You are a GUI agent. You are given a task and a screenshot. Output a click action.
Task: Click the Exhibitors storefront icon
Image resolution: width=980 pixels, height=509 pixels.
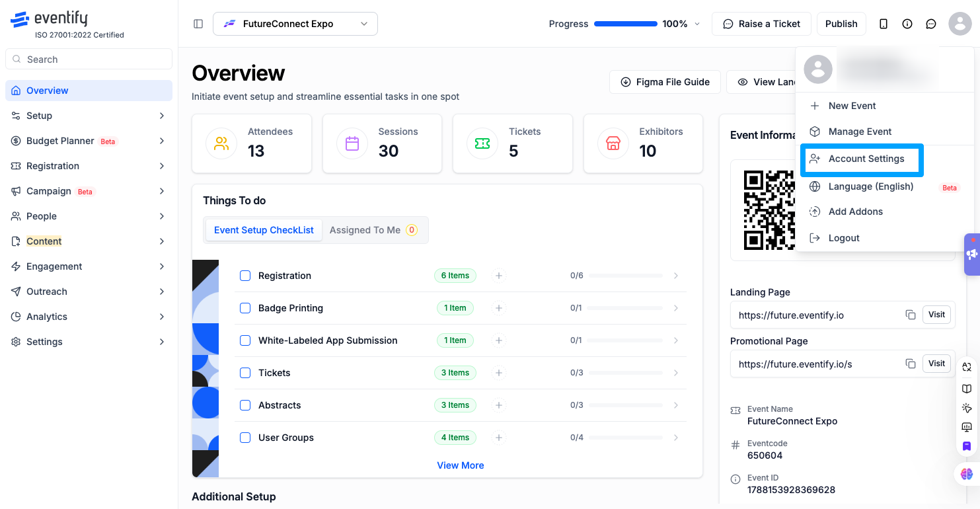613,143
